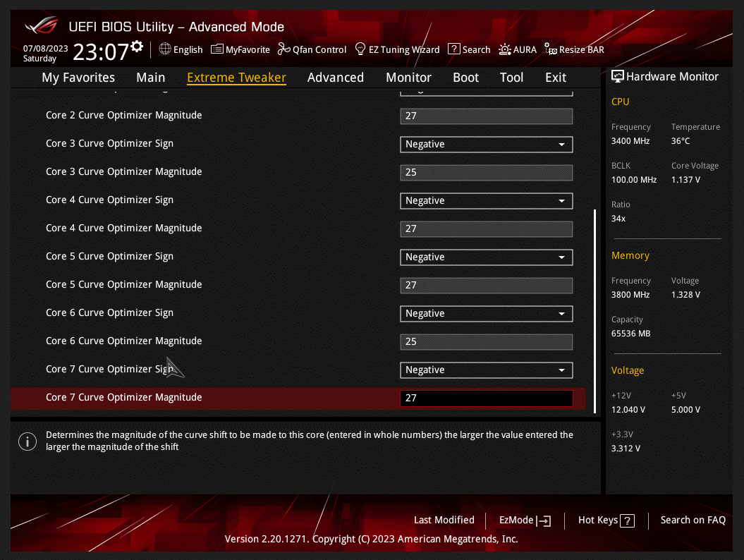Edit Core 4 Curve Optimizer Magnitude field

tap(487, 229)
